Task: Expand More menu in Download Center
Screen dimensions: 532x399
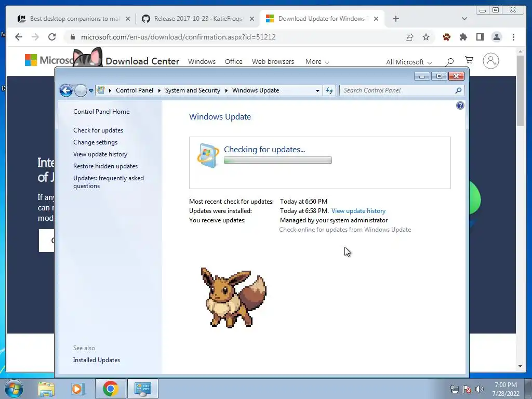Action: pyautogui.click(x=317, y=61)
